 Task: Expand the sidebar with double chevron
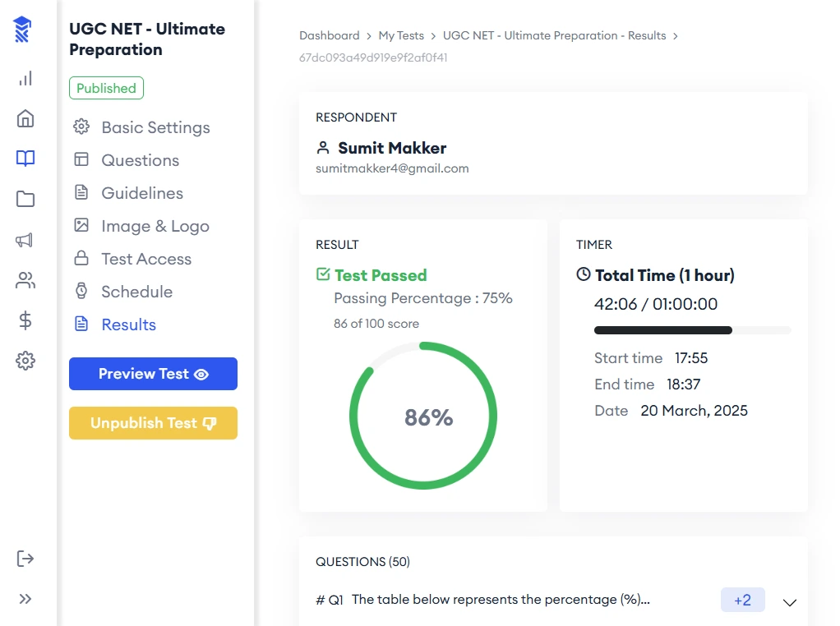(25, 599)
